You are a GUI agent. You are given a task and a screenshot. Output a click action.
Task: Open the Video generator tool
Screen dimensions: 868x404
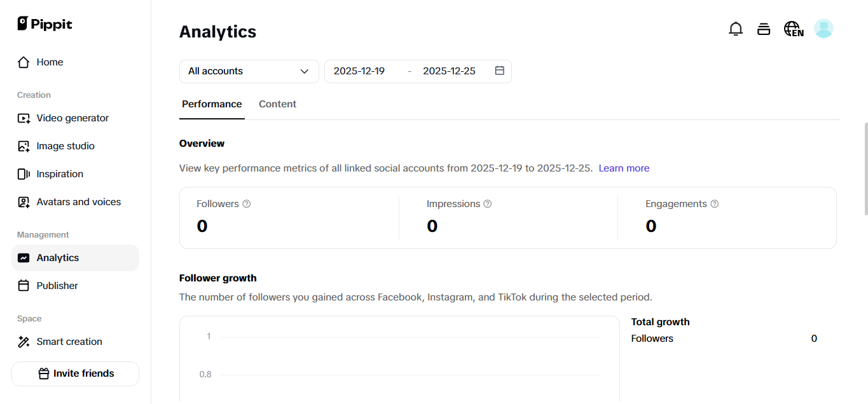72,118
